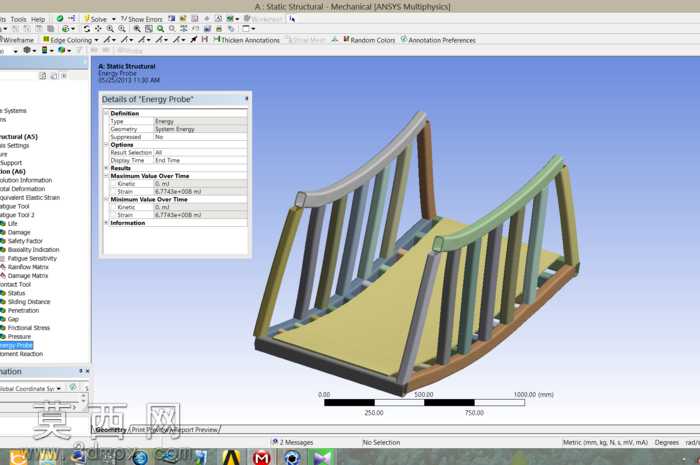Open the yellow A app in taskbar

(x=231, y=457)
